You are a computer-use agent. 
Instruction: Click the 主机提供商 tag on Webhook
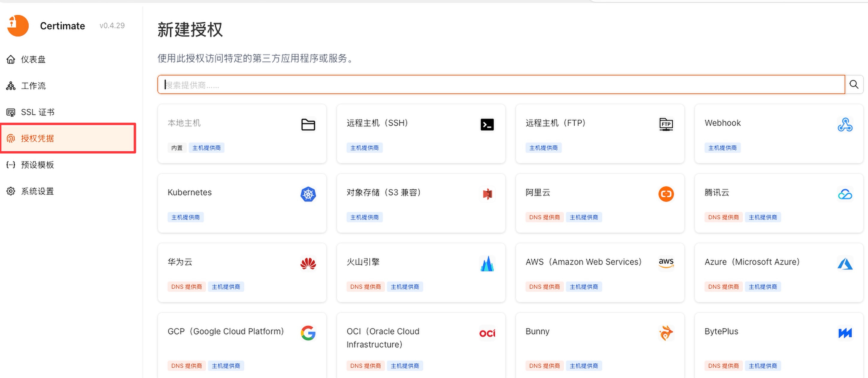click(723, 148)
